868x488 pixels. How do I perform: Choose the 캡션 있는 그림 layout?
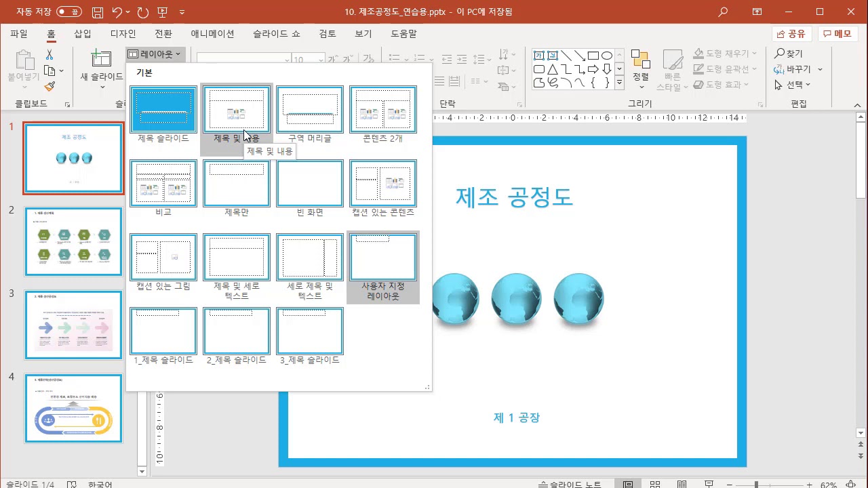click(x=163, y=257)
